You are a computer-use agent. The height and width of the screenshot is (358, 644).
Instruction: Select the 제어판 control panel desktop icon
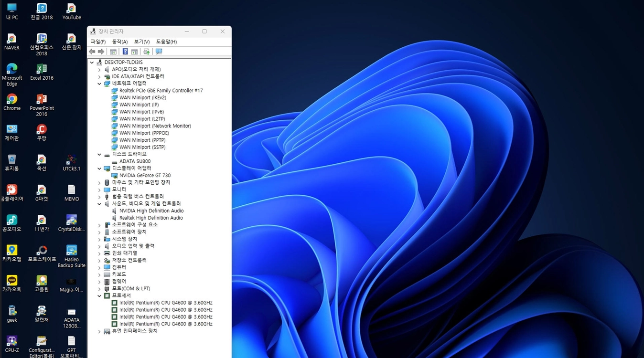12,133
